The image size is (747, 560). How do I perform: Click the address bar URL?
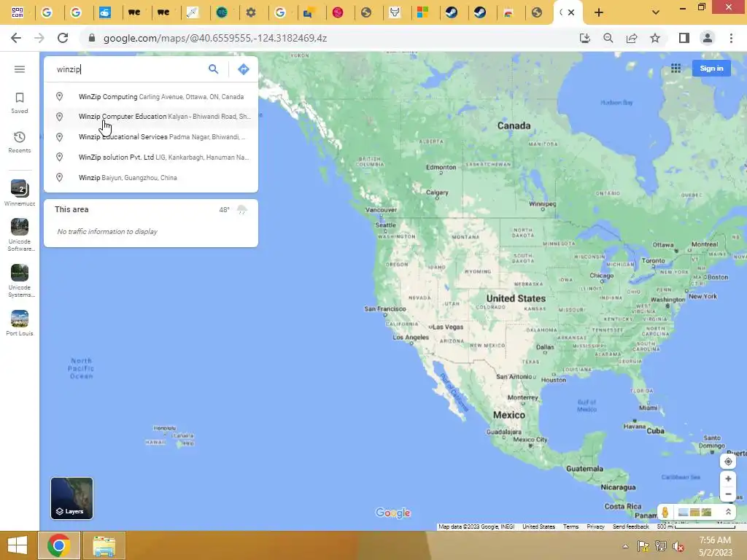(x=215, y=38)
